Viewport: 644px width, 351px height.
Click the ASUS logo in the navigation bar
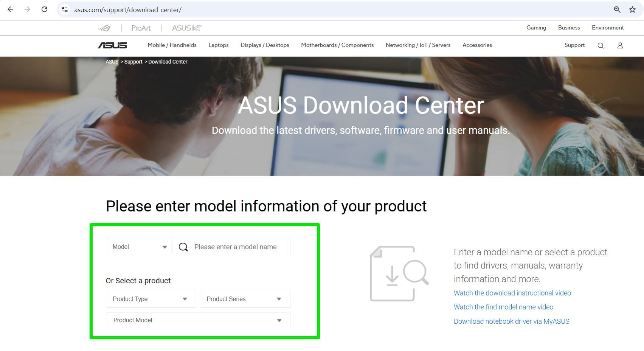[x=113, y=45]
